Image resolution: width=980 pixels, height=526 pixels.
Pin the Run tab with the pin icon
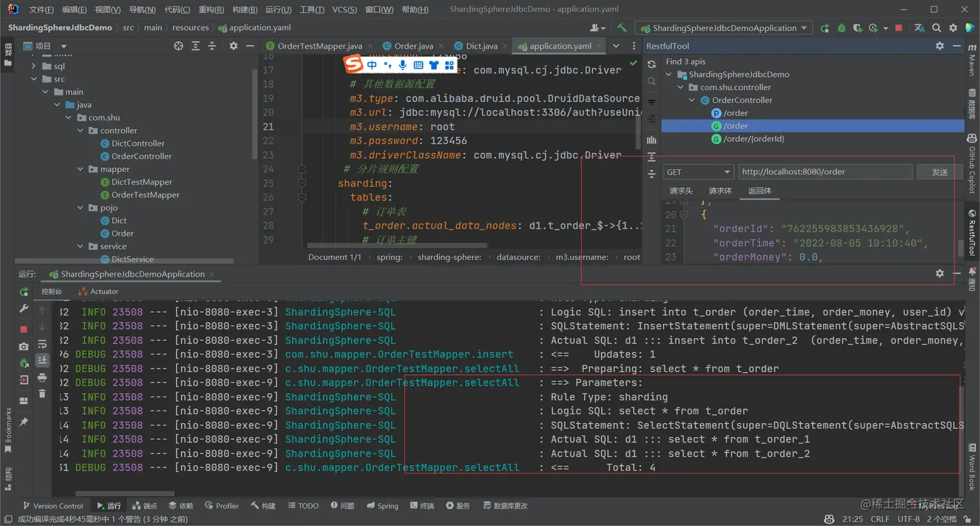(24, 422)
